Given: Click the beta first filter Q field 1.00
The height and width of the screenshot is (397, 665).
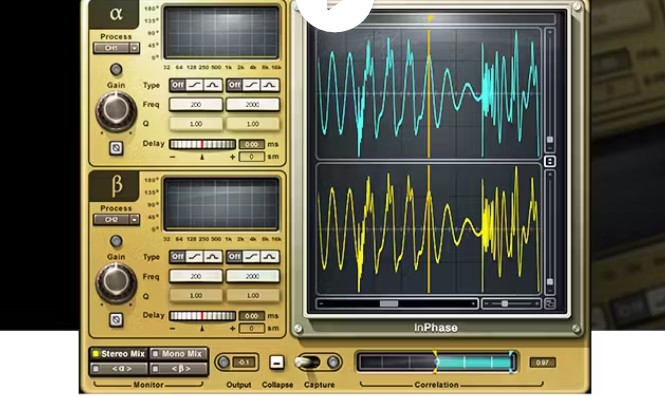Looking at the screenshot, I should coord(196,296).
